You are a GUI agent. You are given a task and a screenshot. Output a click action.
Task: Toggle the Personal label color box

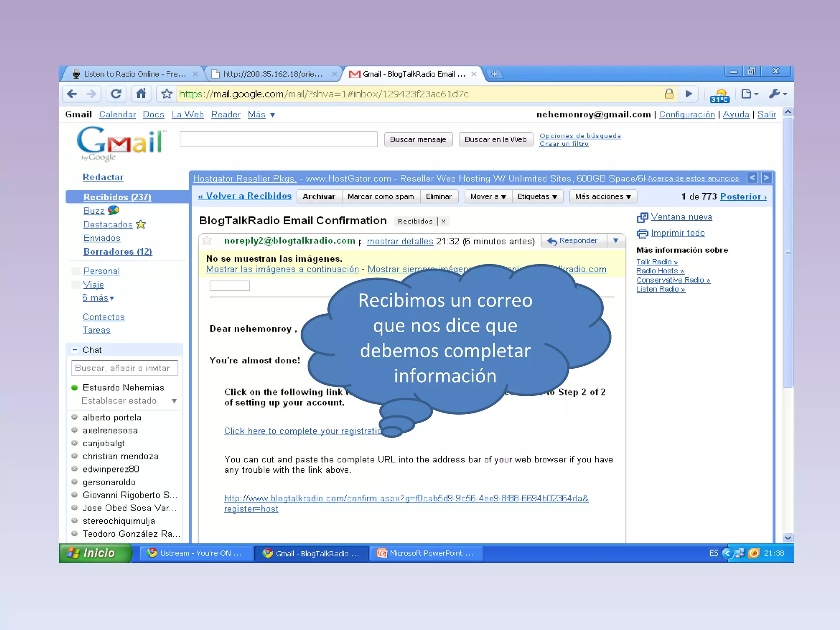click(x=76, y=271)
